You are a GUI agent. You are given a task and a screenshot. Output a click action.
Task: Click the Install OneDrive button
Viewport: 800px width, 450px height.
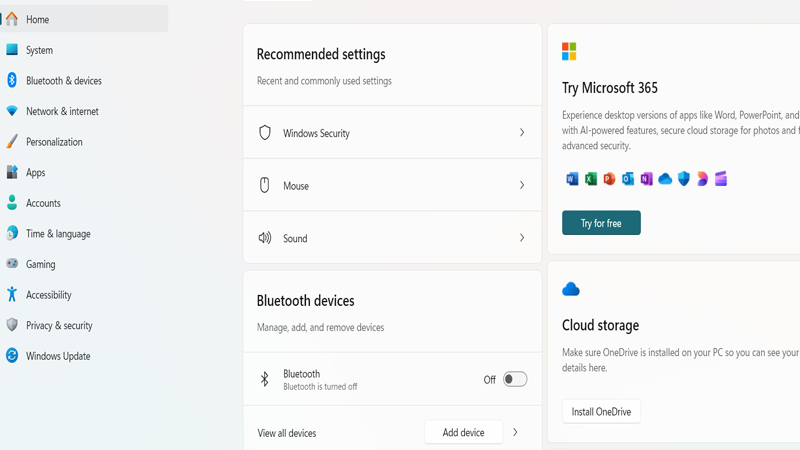tap(601, 411)
